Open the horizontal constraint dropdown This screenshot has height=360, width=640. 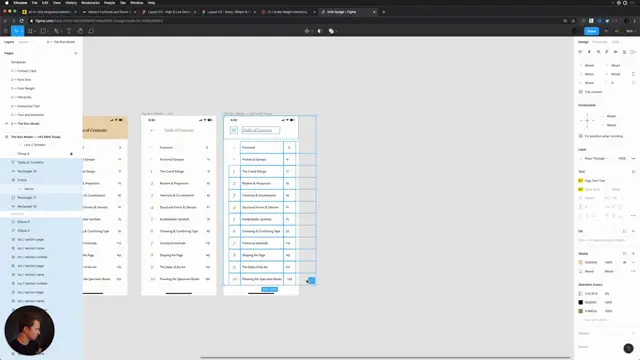(x=611, y=116)
